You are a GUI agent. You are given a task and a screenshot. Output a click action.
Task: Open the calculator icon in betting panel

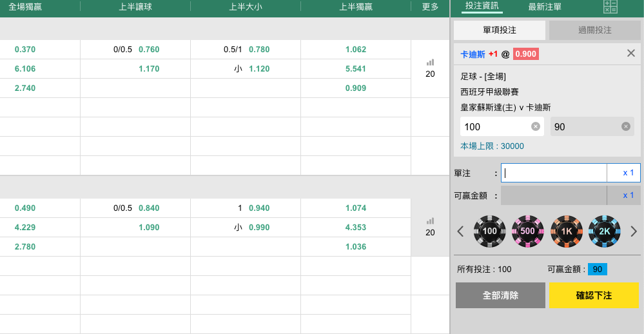[610, 7]
